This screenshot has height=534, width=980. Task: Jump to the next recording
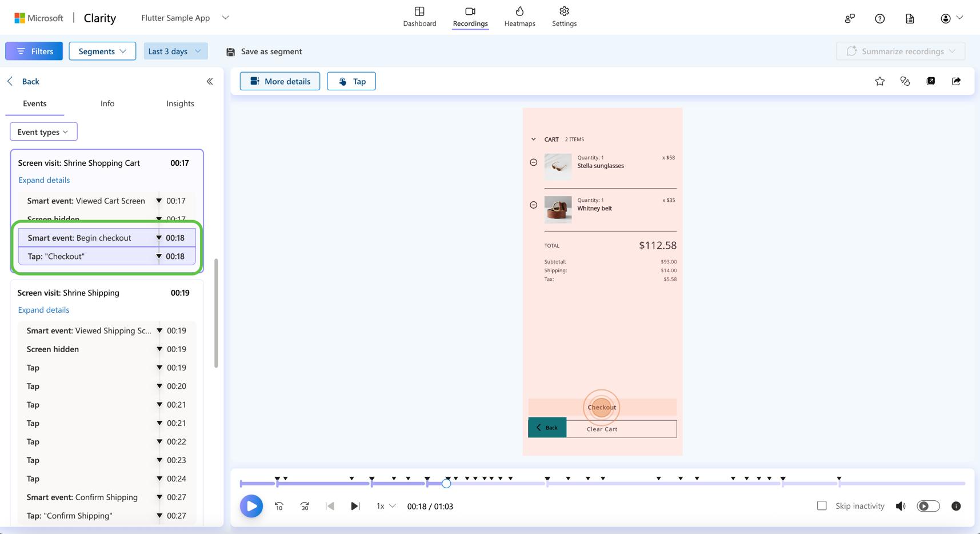(355, 506)
